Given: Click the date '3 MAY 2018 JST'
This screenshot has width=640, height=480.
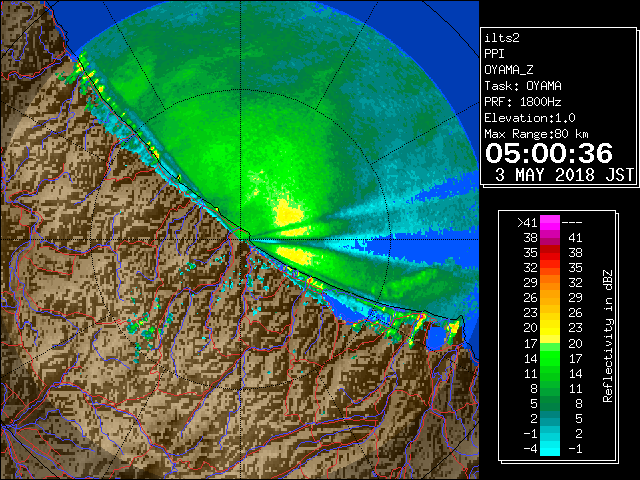Looking at the screenshot, I should [564, 175].
